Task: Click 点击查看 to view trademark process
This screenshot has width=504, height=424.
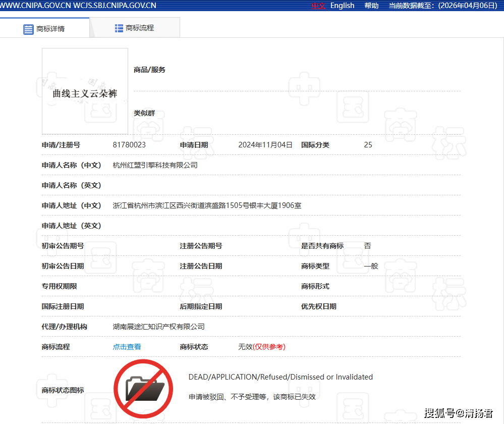Action: tap(127, 347)
